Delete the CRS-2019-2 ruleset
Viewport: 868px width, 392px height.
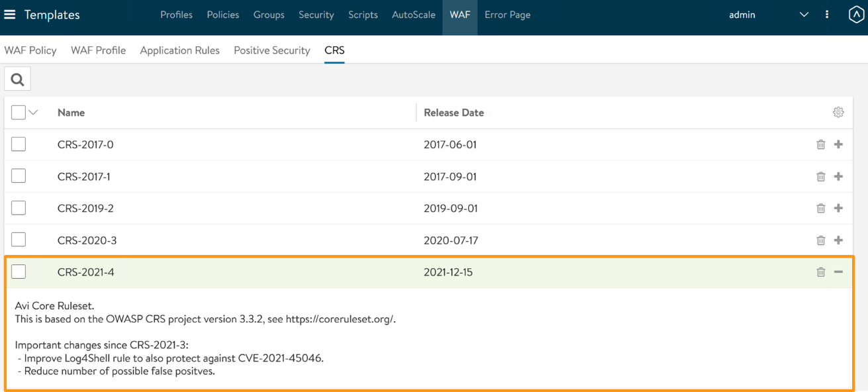pos(821,208)
